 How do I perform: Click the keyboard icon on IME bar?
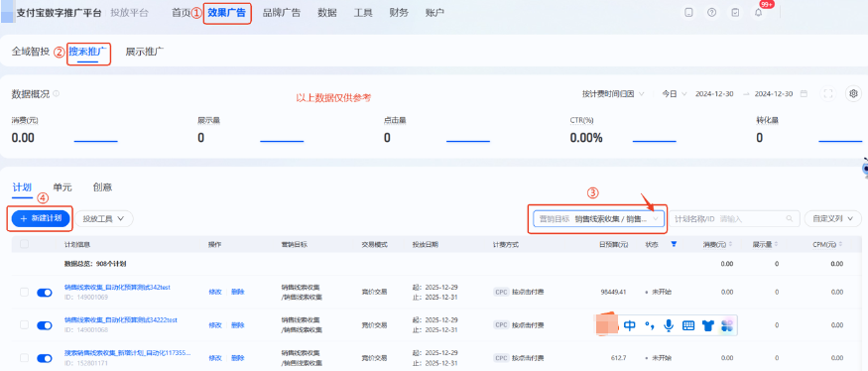(x=688, y=325)
